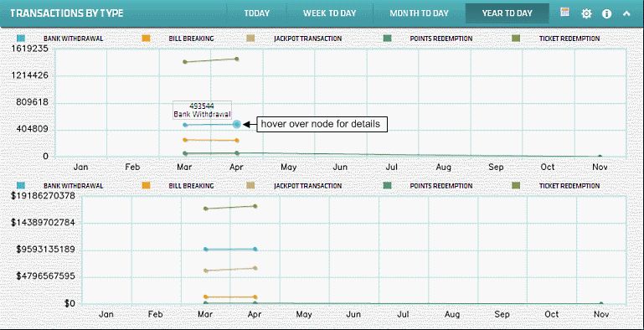Click Bill Breaking label in top legend
Image resolution: width=644 pixels, height=330 pixels.
(191, 39)
